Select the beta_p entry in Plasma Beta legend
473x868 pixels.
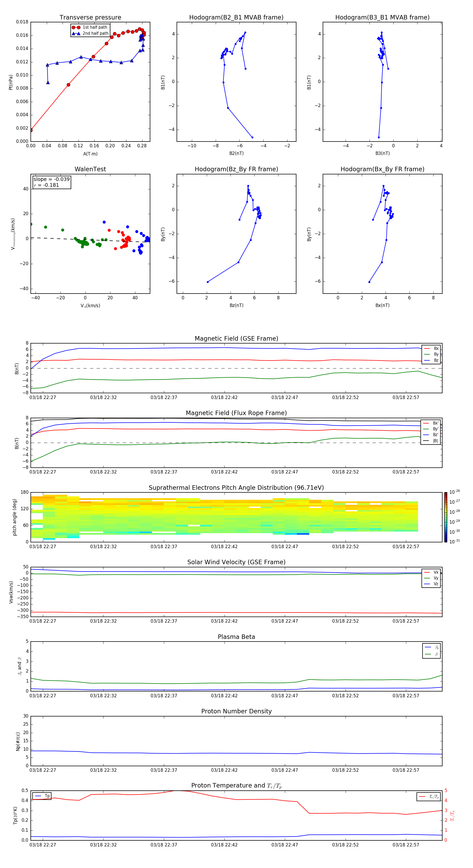pos(431,647)
